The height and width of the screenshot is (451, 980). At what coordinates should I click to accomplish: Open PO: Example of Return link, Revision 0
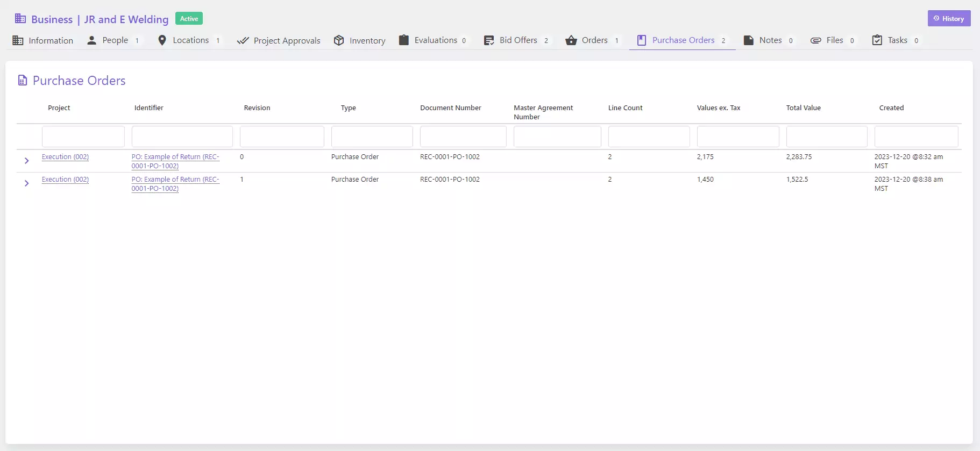[x=175, y=161]
